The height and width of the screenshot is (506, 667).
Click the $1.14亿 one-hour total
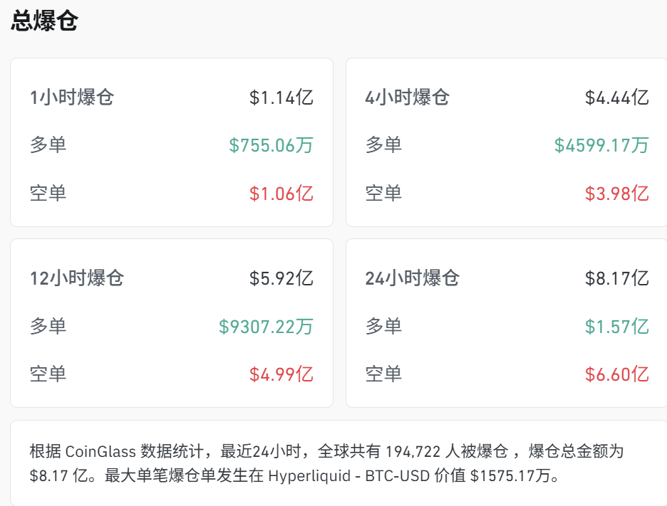pyautogui.click(x=281, y=98)
